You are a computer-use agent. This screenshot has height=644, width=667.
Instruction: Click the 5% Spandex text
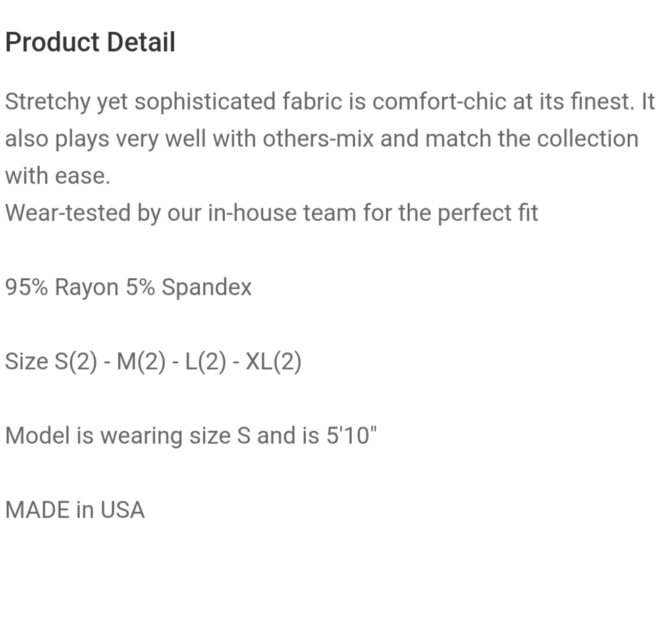[188, 287]
